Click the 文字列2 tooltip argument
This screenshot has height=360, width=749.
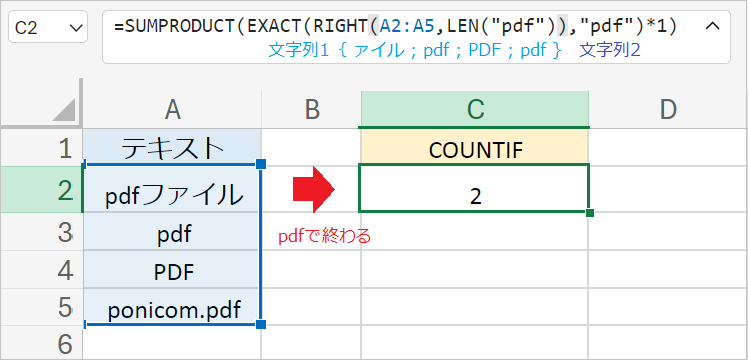(x=610, y=50)
